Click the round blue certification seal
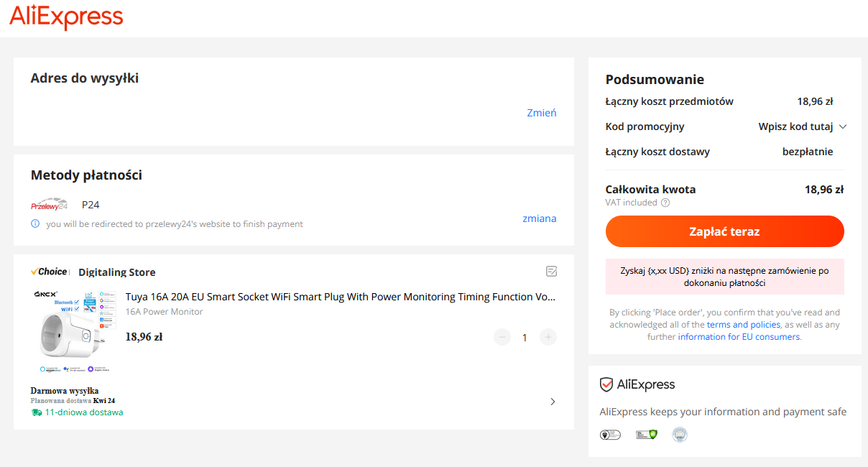The height and width of the screenshot is (467, 868). (680, 435)
